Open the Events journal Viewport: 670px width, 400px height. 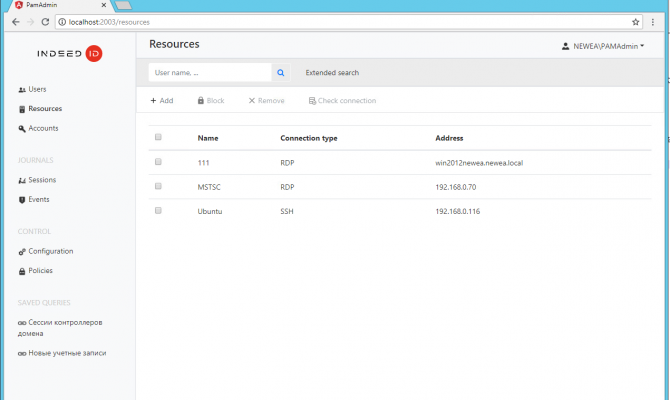(38, 199)
